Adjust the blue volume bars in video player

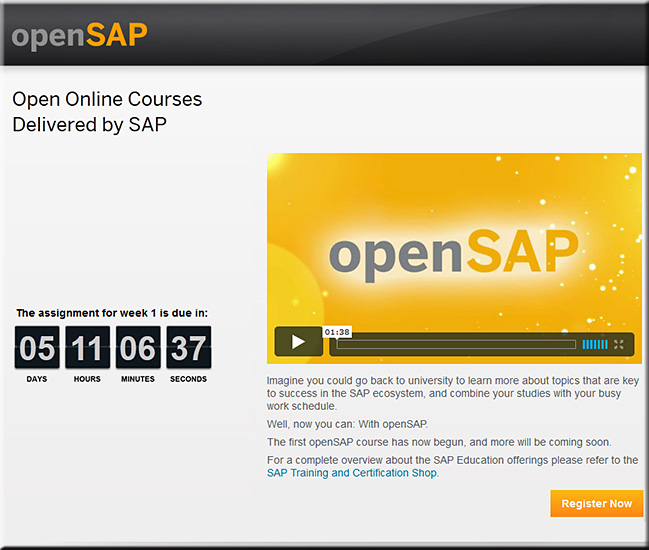click(595, 344)
